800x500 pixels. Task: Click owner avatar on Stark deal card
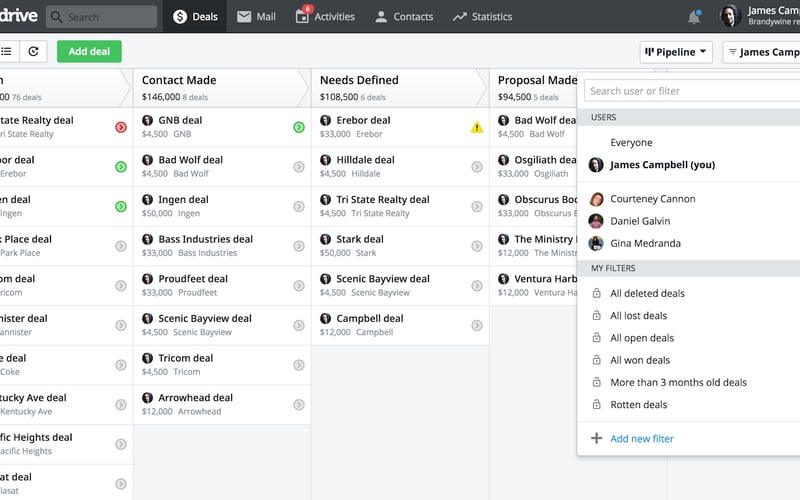point(326,239)
